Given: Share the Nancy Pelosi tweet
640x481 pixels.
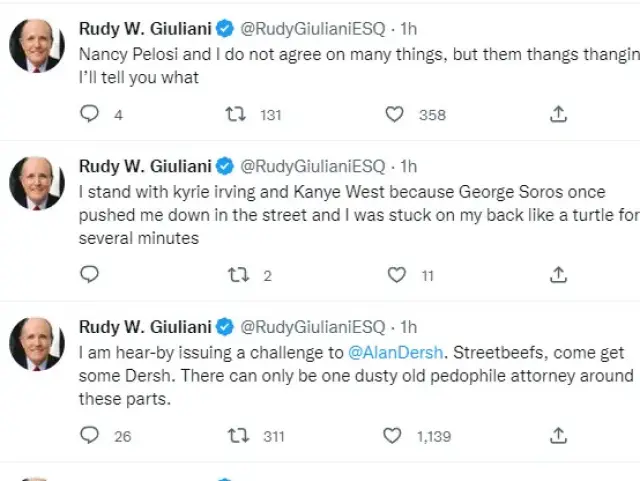Looking at the screenshot, I should coord(559,114).
